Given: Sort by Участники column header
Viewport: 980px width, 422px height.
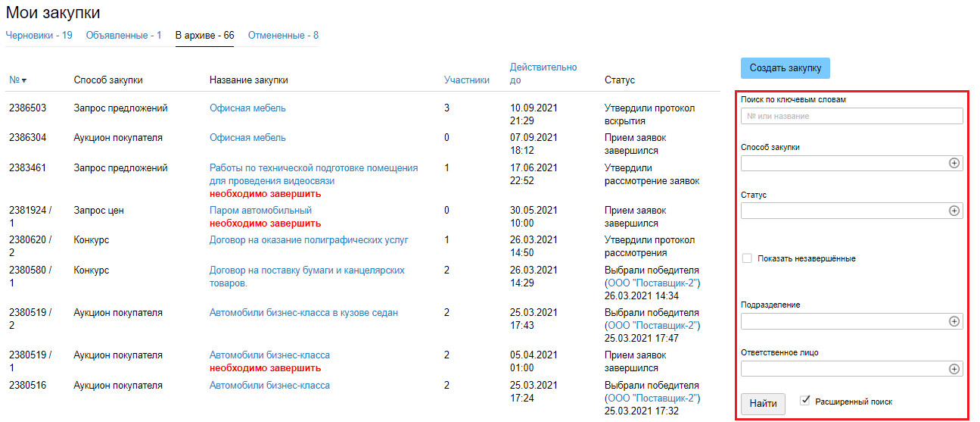Looking at the screenshot, I should (466, 80).
